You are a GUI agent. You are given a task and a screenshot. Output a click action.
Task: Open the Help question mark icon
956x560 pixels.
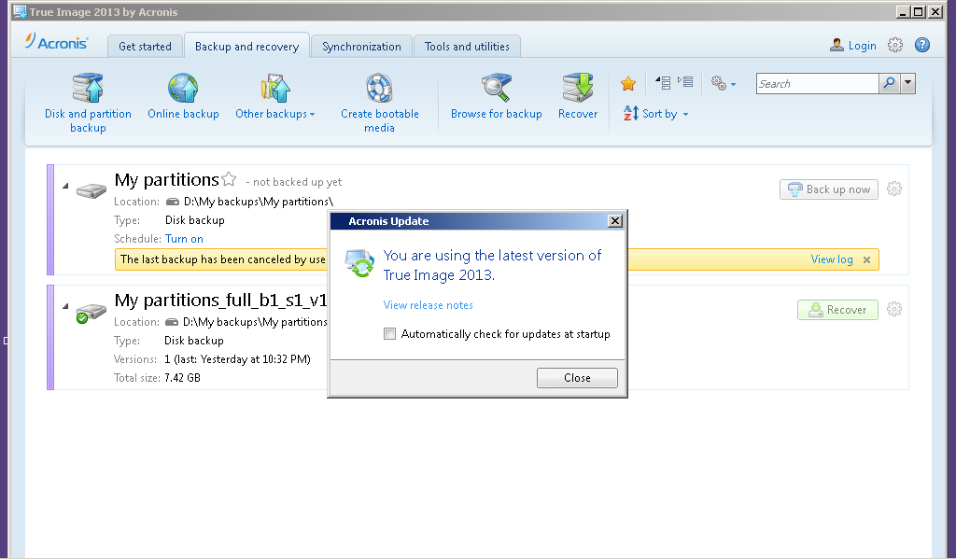[x=922, y=45]
